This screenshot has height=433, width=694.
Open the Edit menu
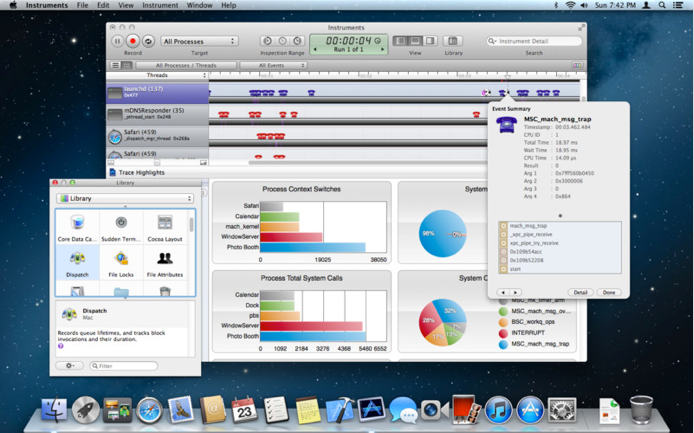(103, 5)
